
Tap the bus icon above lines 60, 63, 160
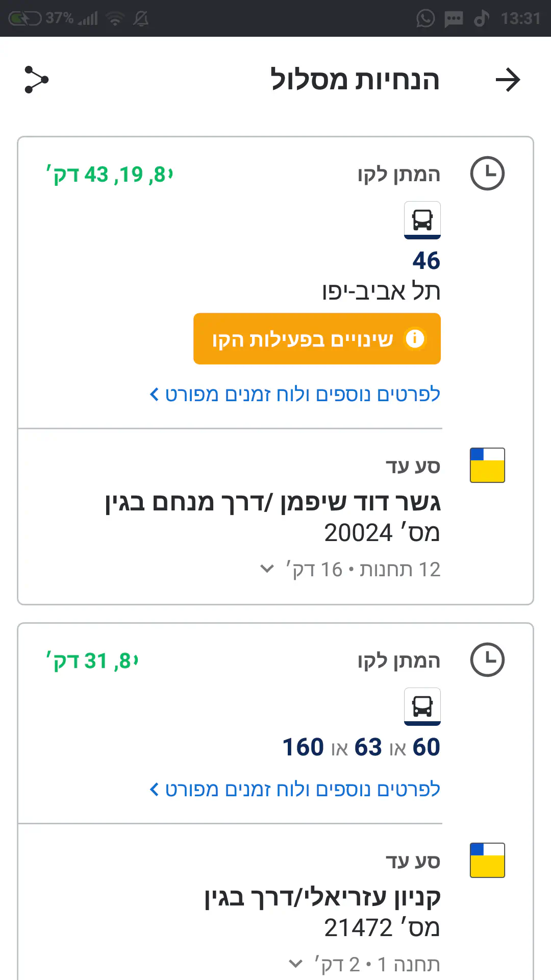pos(422,706)
